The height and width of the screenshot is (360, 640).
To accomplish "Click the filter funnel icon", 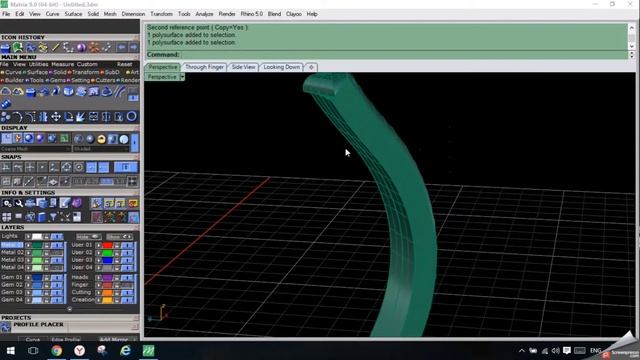I will (x=53, y=217).
